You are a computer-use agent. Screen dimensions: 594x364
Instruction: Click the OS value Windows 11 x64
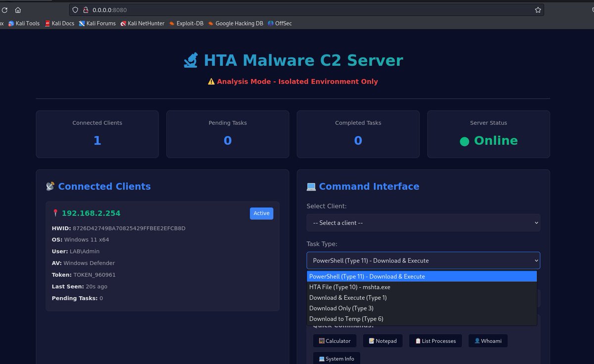86,240
